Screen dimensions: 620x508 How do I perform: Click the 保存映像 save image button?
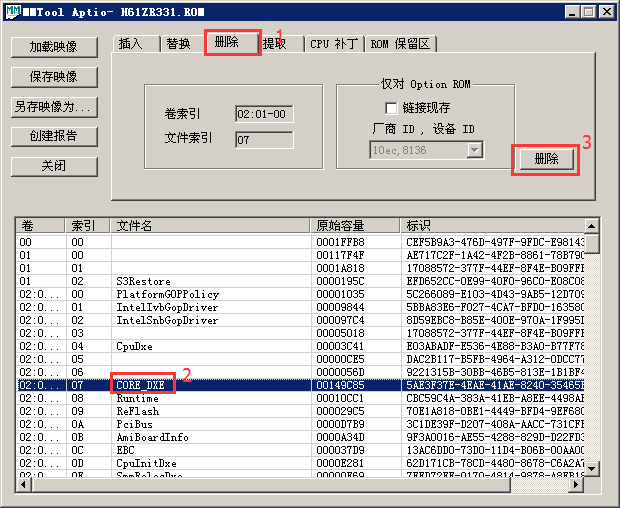54,77
